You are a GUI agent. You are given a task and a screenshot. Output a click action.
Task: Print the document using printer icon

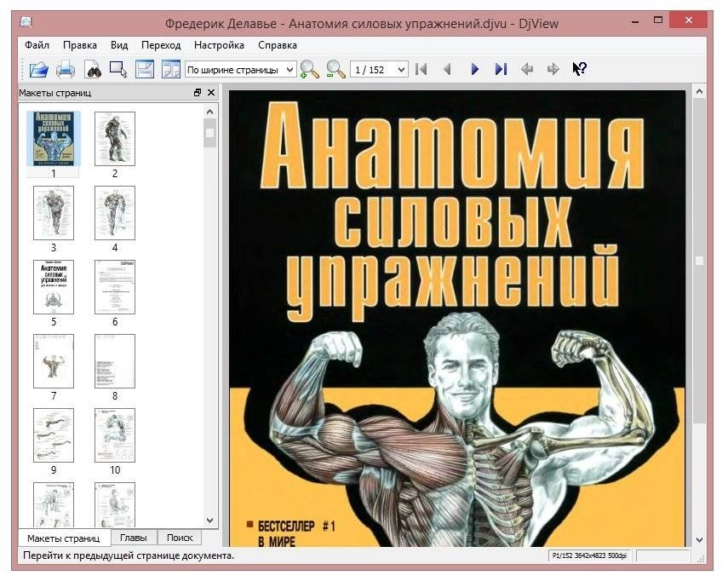click(66, 70)
